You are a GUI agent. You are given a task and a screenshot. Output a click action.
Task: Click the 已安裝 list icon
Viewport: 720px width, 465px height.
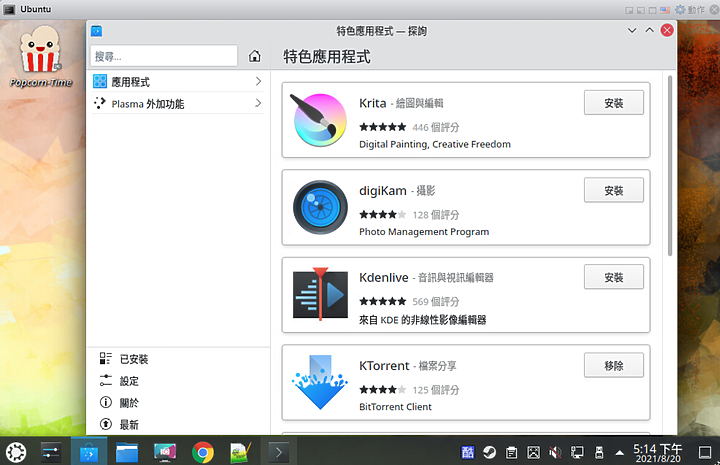(x=106, y=359)
